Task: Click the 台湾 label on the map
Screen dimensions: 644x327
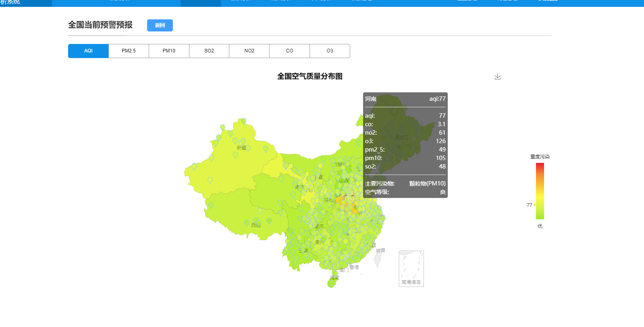Action: [x=380, y=250]
